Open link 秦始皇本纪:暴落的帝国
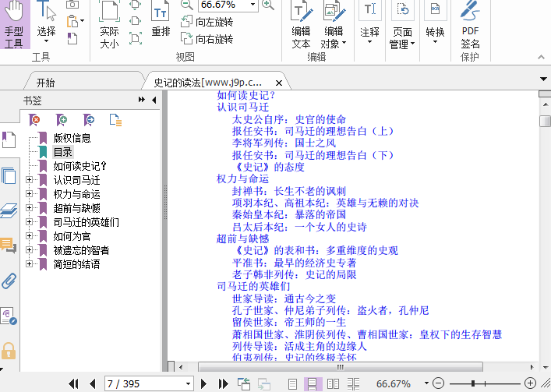Viewport: 551px width, 392px height. [289, 214]
